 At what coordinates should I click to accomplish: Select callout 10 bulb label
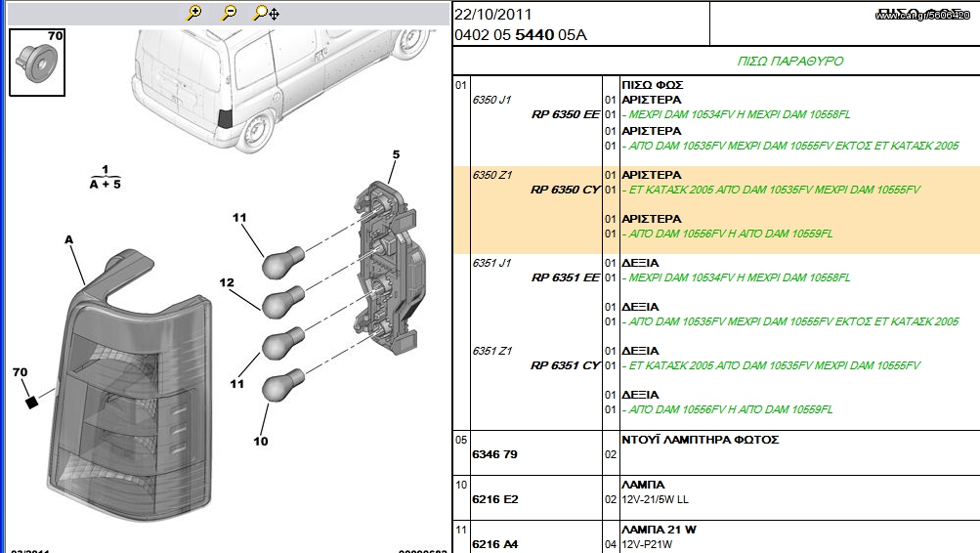[x=261, y=442]
